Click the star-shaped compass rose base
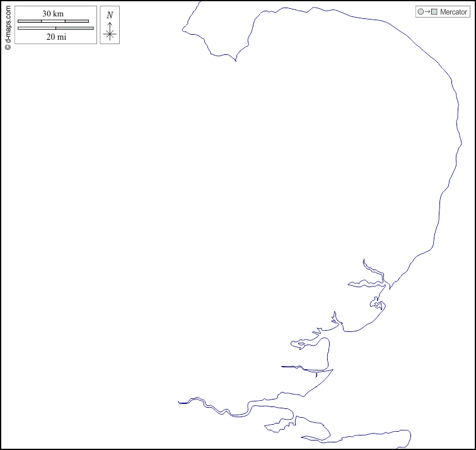Viewport: 476px width, 450px height. 110,35
